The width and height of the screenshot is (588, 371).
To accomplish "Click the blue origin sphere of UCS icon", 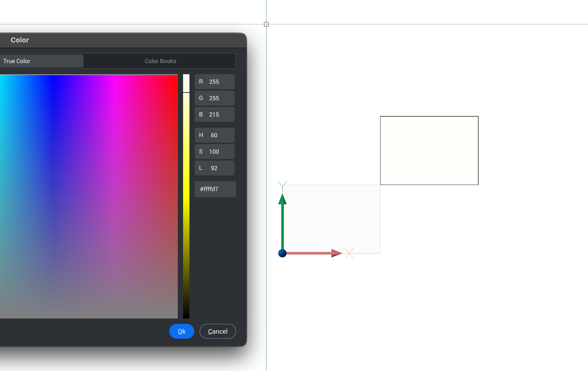I will [x=282, y=253].
